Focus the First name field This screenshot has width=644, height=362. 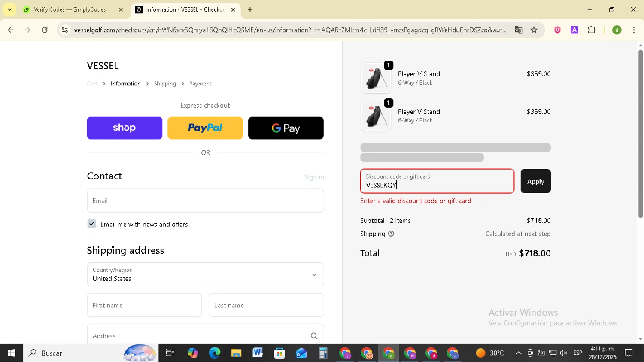pyautogui.click(x=144, y=305)
